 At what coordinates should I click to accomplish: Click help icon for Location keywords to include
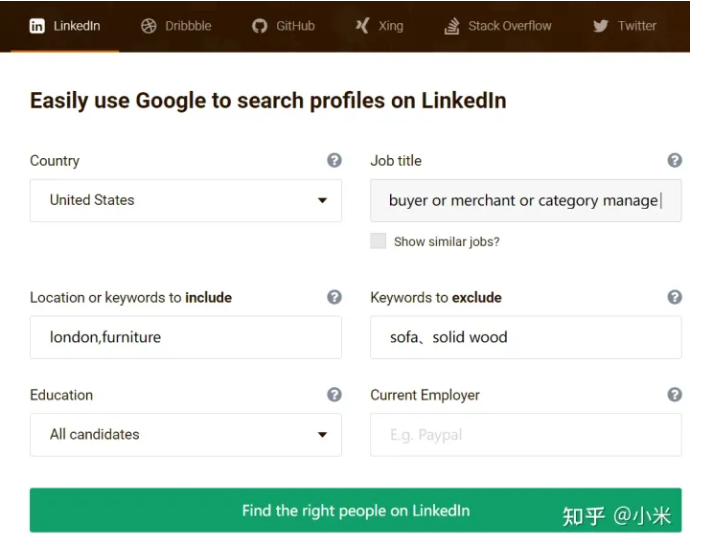334,297
